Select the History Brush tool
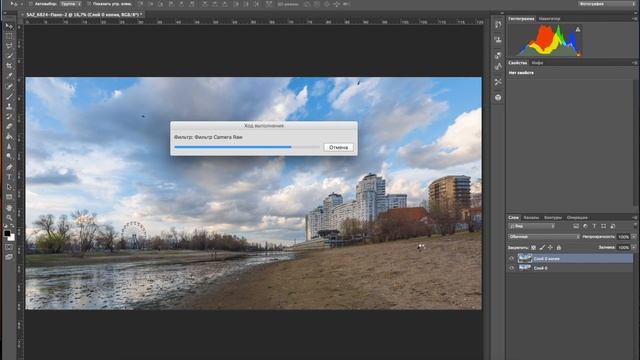The width and height of the screenshot is (640, 360). coord(9,116)
